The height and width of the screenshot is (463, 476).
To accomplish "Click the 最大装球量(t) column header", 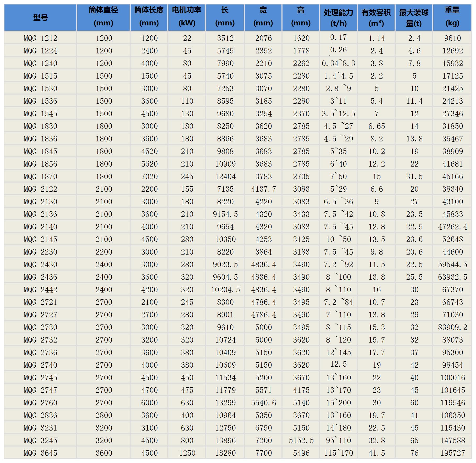I will pos(414,18).
